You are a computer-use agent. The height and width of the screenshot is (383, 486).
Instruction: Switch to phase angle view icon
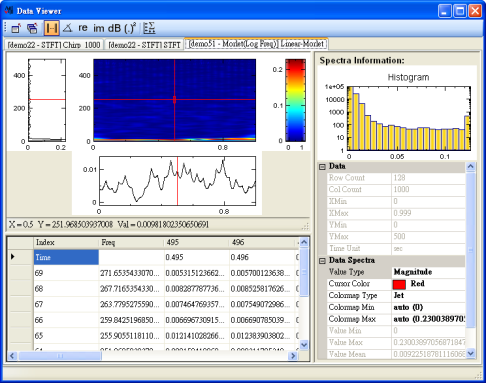tap(68, 28)
